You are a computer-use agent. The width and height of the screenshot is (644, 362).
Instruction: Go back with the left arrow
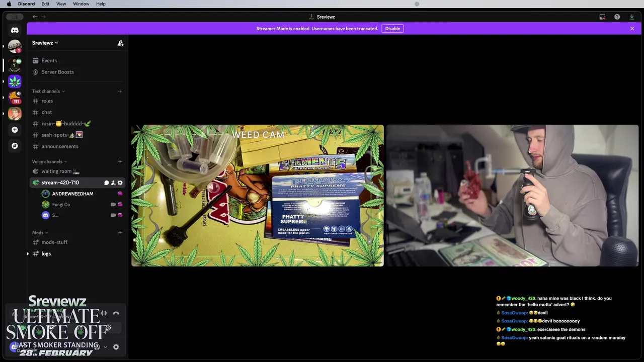click(x=35, y=17)
